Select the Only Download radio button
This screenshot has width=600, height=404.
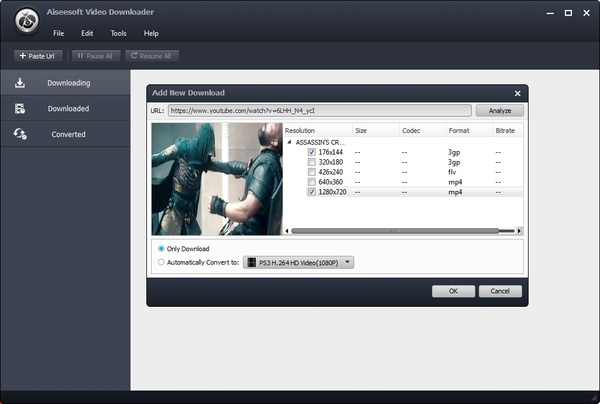(161, 249)
